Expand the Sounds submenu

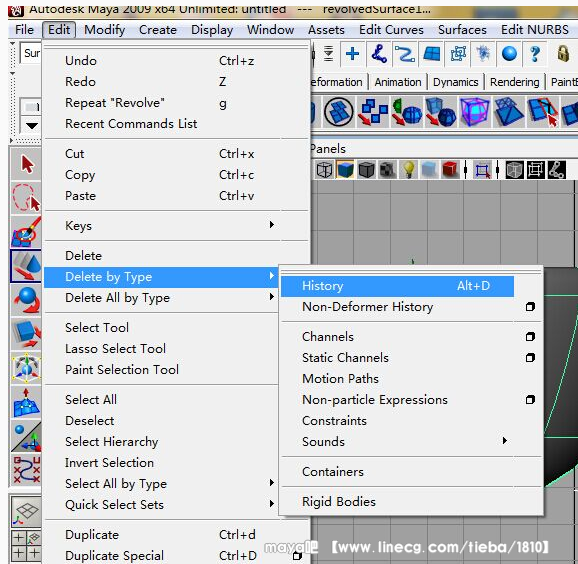pyautogui.click(x=505, y=441)
